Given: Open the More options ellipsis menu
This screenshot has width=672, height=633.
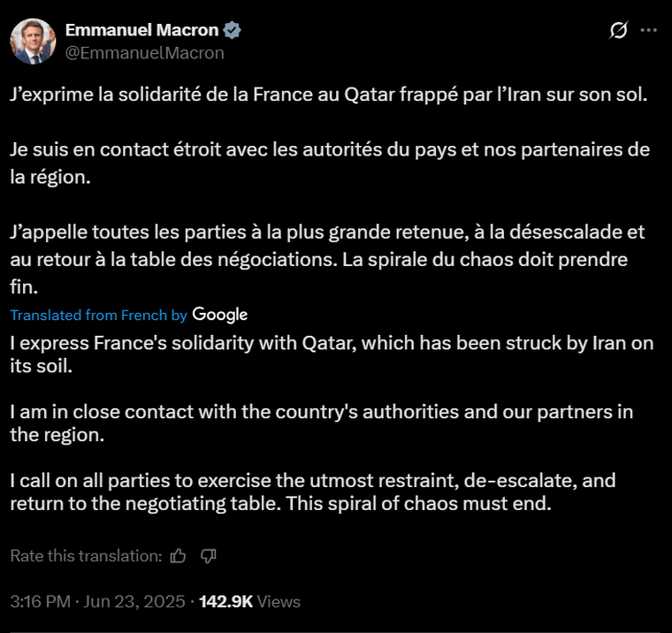Looking at the screenshot, I should 649,30.
